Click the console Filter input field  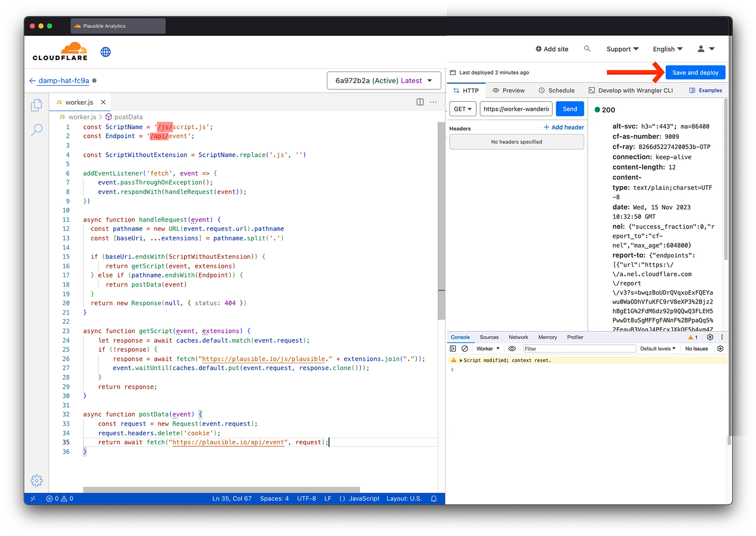coord(579,348)
